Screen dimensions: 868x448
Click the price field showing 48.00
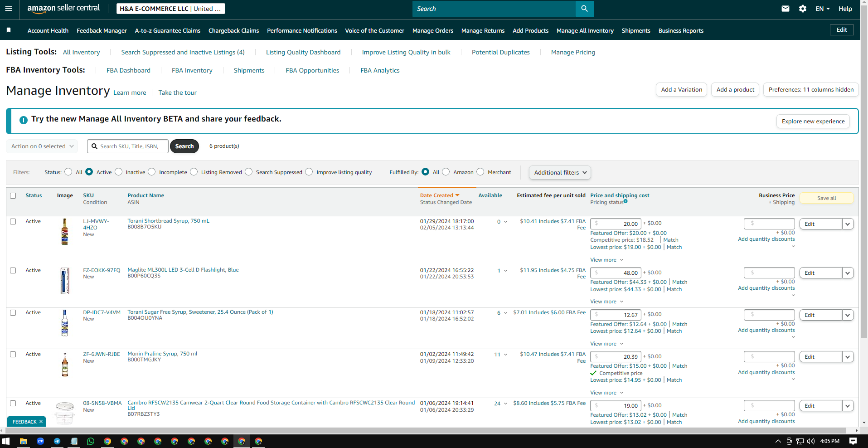point(616,273)
